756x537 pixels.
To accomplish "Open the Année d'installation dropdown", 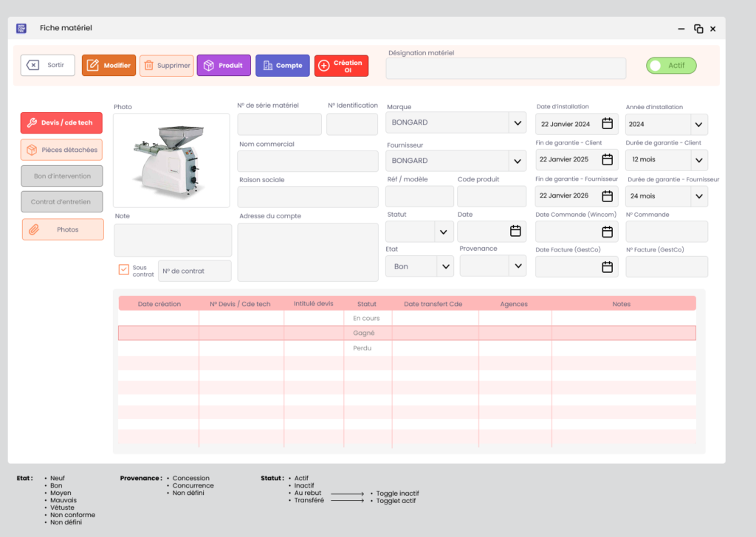I will 698,125.
